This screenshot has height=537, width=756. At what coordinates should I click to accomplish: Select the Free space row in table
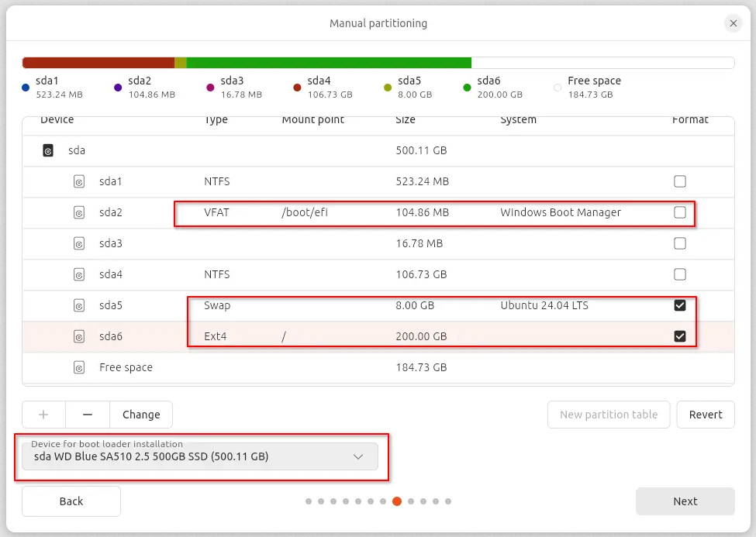[x=310, y=367]
